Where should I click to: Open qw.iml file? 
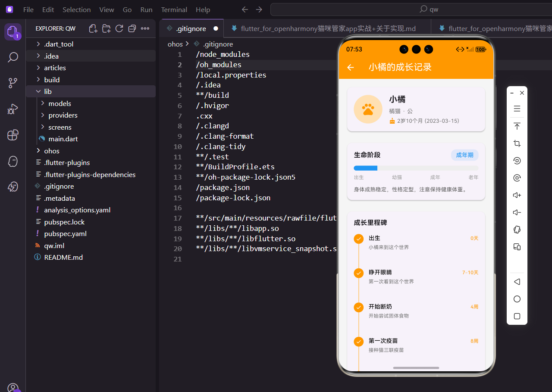point(91,246)
